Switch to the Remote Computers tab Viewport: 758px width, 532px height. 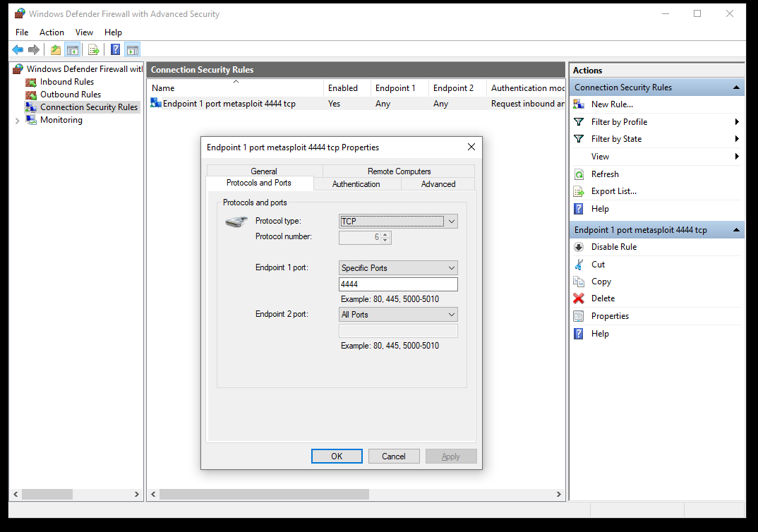tap(399, 171)
